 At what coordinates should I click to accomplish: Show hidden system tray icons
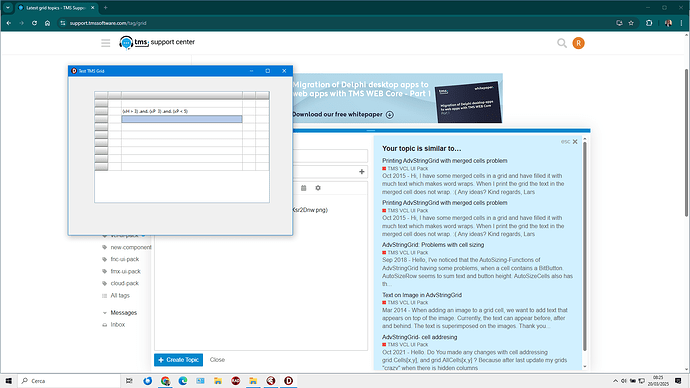pyautogui.click(x=615, y=381)
